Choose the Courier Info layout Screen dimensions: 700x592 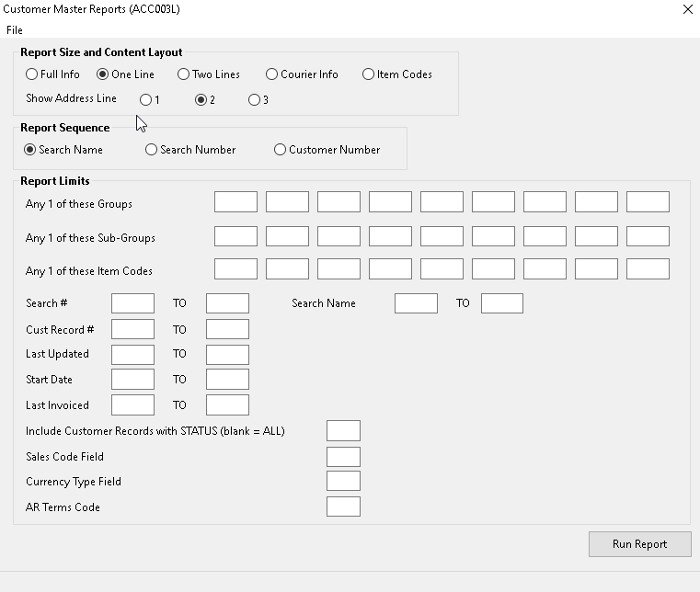point(302,74)
